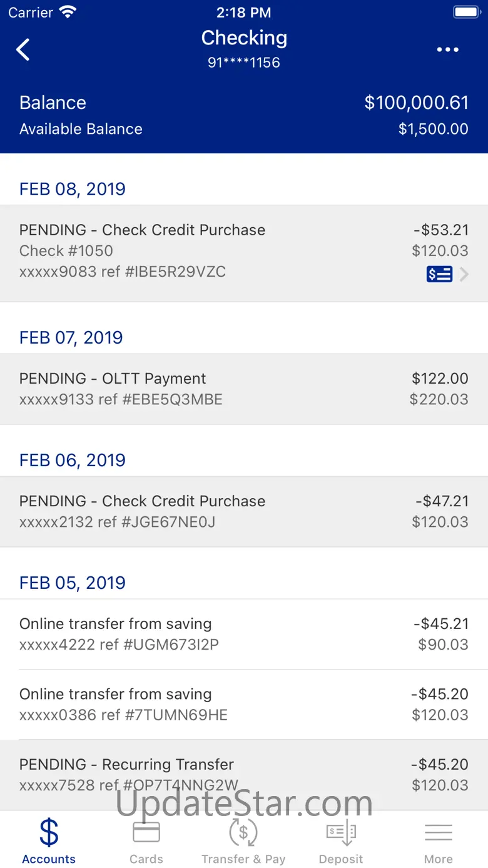Image resolution: width=488 pixels, height=868 pixels.
Task: Expand Check #1050 details chevron
Action: click(464, 274)
